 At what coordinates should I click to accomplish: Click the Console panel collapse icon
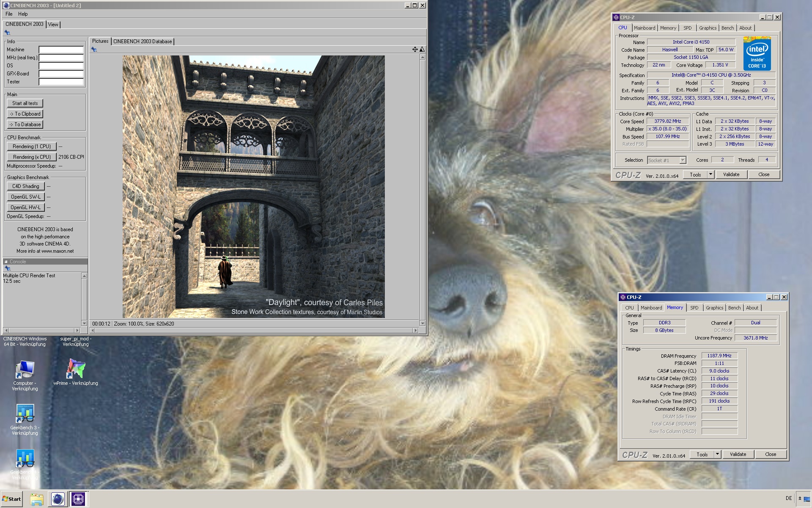click(6, 262)
